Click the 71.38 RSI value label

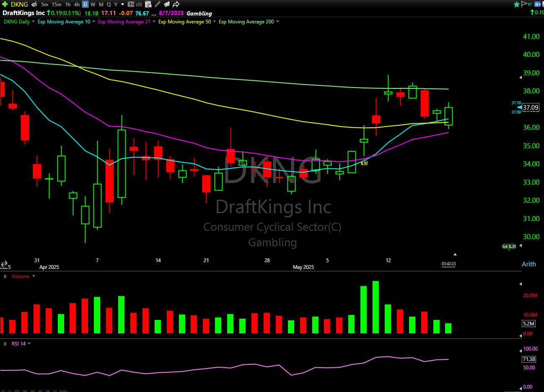529,359
